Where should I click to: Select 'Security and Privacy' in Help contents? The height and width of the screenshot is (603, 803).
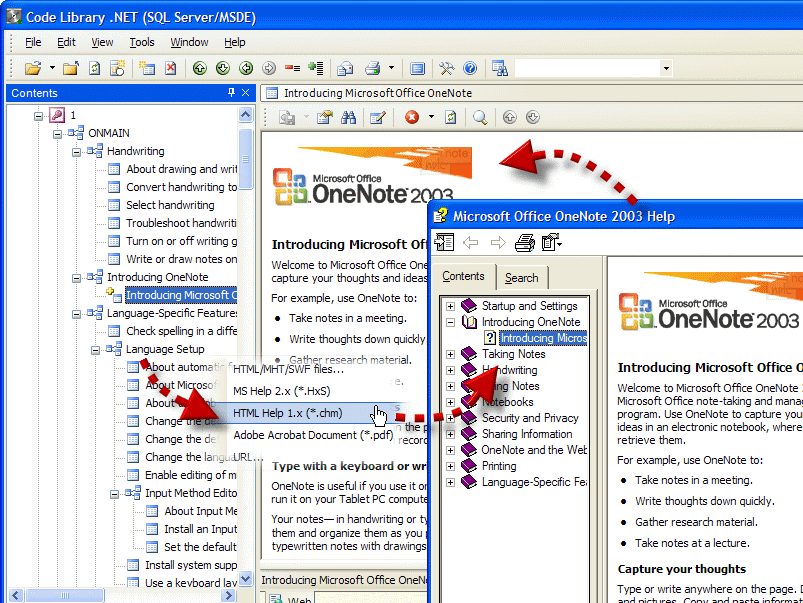[530, 418]
